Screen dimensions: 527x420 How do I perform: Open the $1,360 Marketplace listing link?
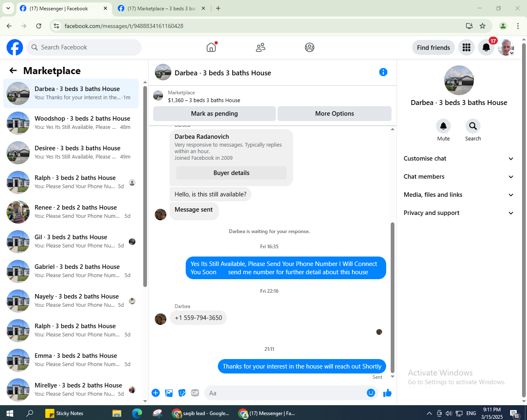pyautogui.click(x=204, y=100)
